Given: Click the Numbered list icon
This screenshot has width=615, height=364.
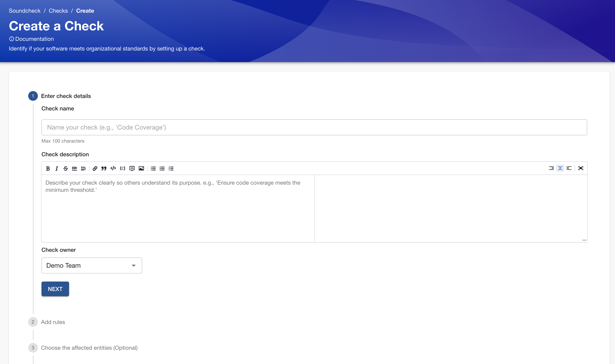Looking at the screenshot, I should (162, 168).
